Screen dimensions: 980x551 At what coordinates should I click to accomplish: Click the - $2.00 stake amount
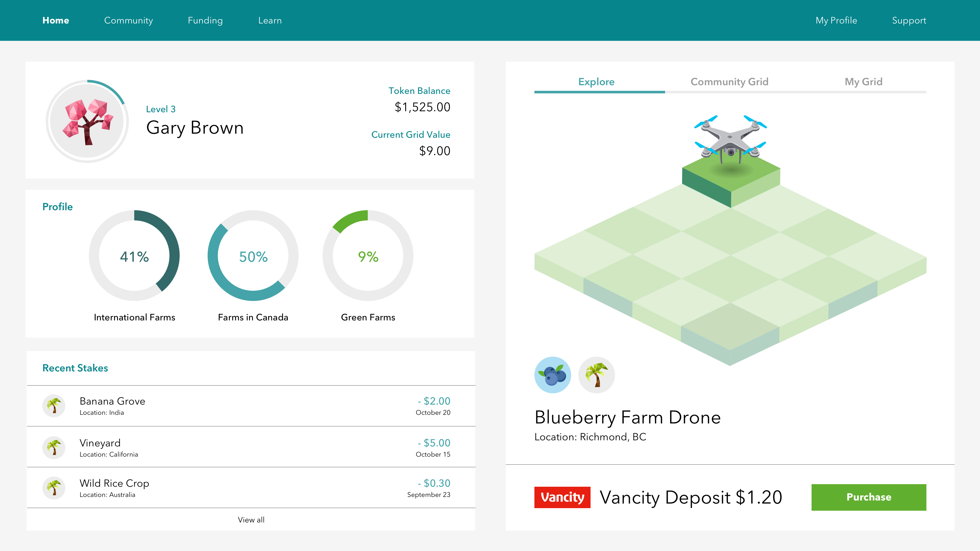434,401
